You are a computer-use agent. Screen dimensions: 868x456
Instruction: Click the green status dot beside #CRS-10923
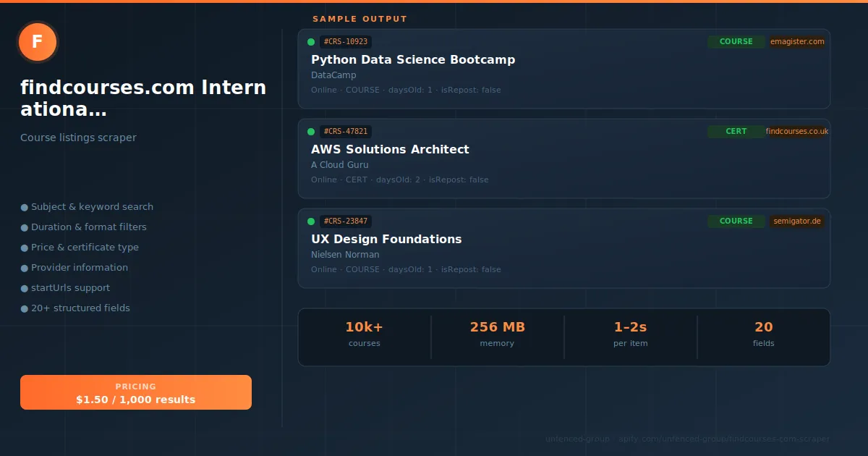click(311, 42)
